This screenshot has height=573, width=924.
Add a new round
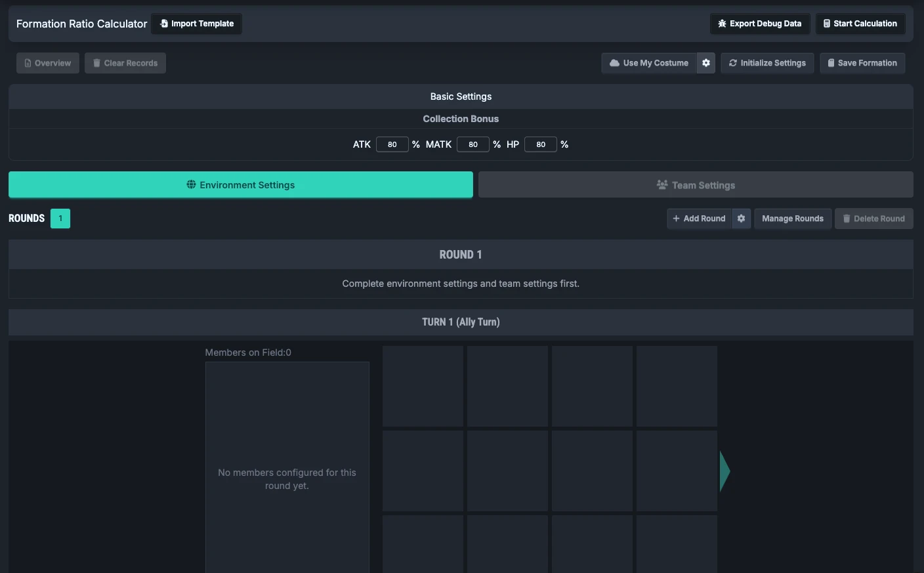pyautogui.click(x=699, y=219)
